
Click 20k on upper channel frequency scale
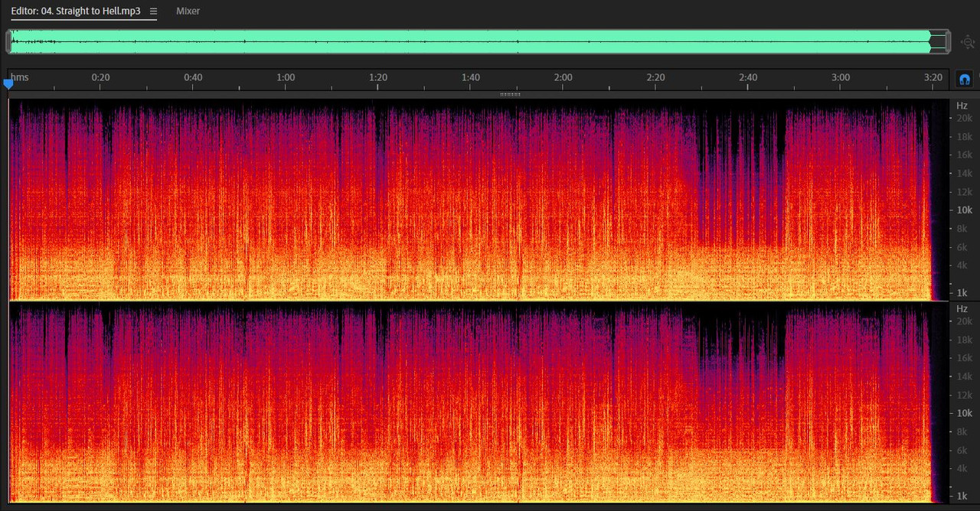click(x=964, y=119)
